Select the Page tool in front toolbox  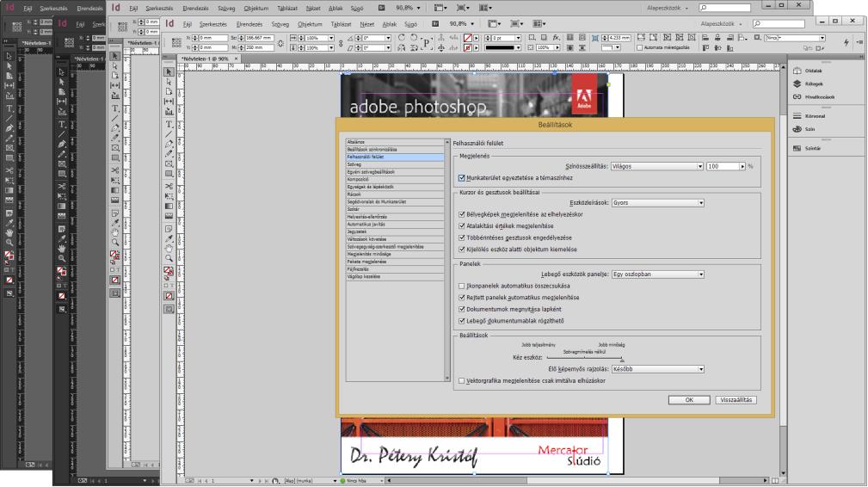point(169,92)
